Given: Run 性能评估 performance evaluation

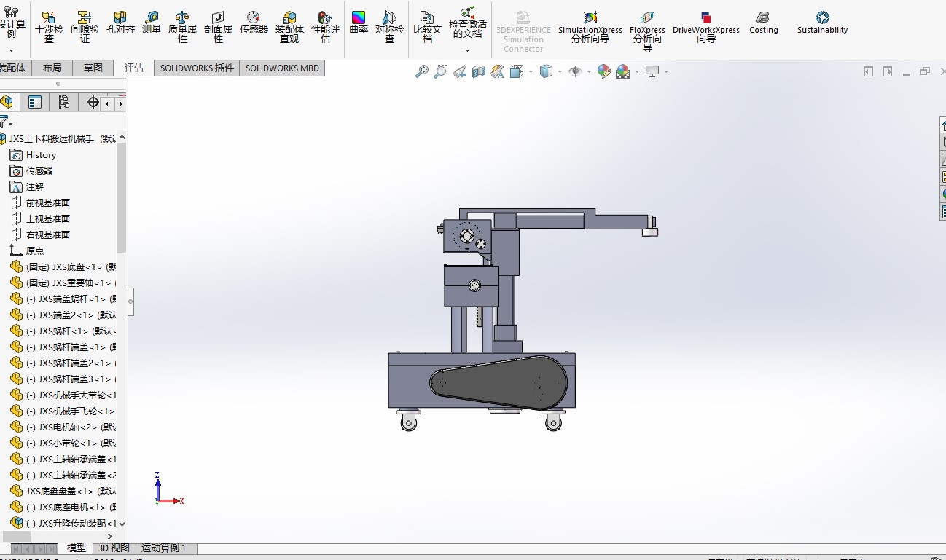Looking at the screenshot, I should coord(325,27).
